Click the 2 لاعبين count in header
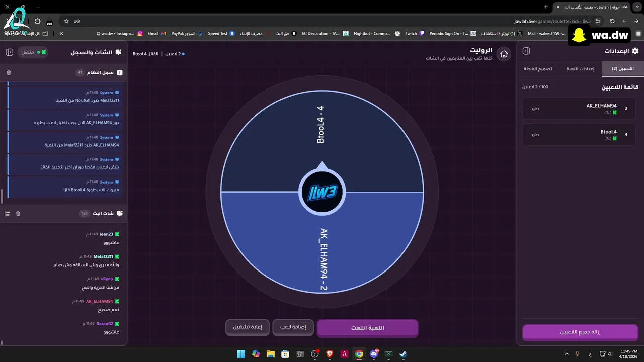The height and width of the screenshot is (362, 644). click(175, 54)
